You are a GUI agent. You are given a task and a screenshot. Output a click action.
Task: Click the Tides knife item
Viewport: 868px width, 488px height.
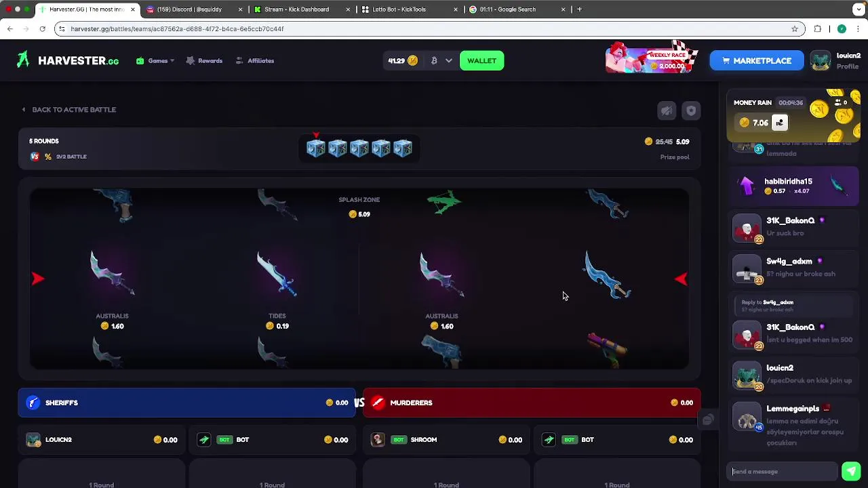coord(277,274)
